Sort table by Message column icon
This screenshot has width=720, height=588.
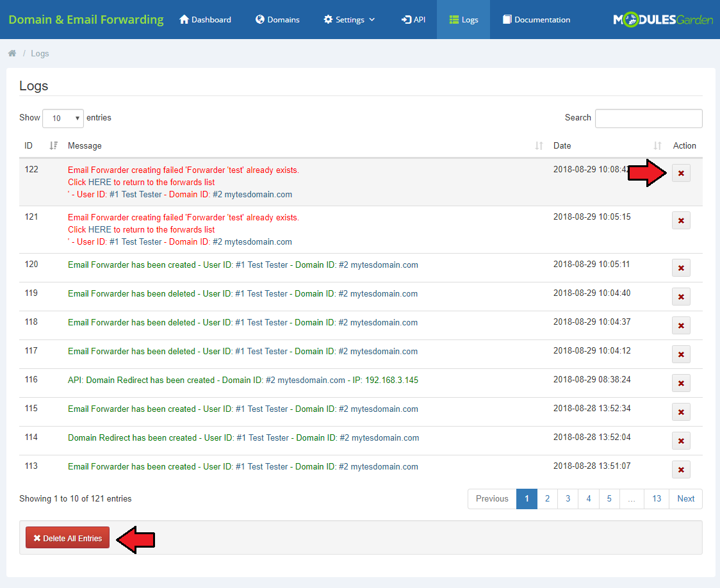[x=539, y=145]
